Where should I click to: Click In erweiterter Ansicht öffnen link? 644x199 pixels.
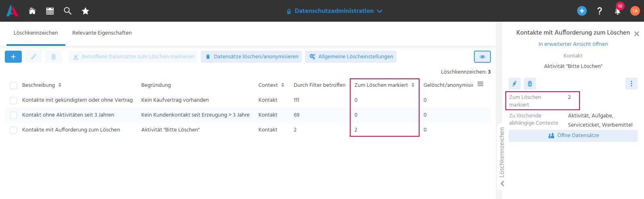coord(573,44)
